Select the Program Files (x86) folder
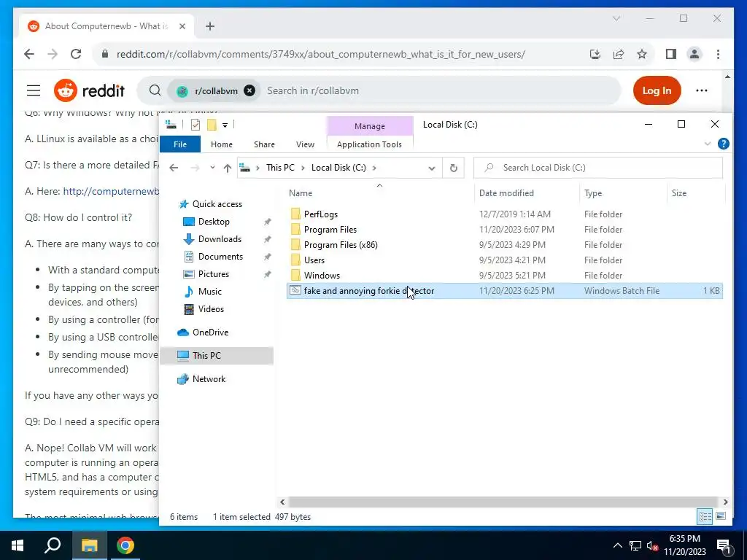This screenshot has height=560, width=747. 341,245
